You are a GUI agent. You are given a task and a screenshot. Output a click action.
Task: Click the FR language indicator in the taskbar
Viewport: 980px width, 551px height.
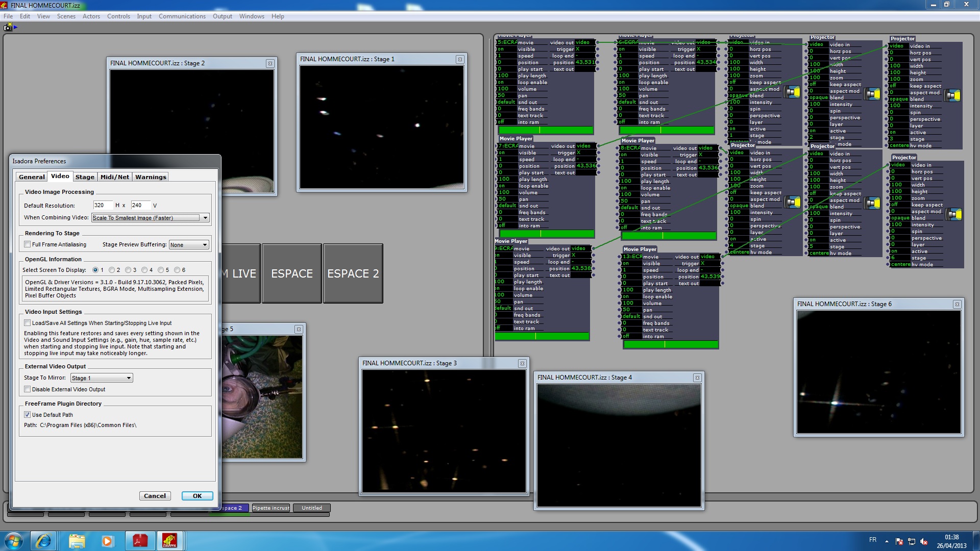873,540
